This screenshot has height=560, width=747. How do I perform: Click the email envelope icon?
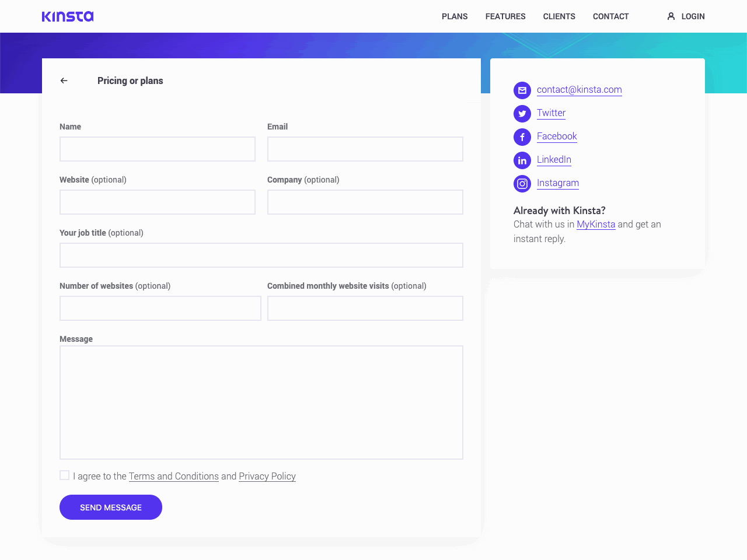(x=522, y=90)
